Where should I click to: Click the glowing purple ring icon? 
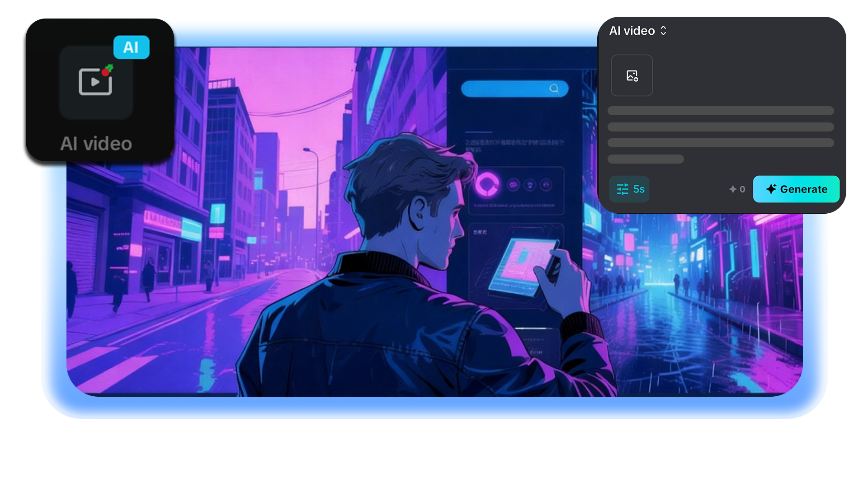[487, 184]
